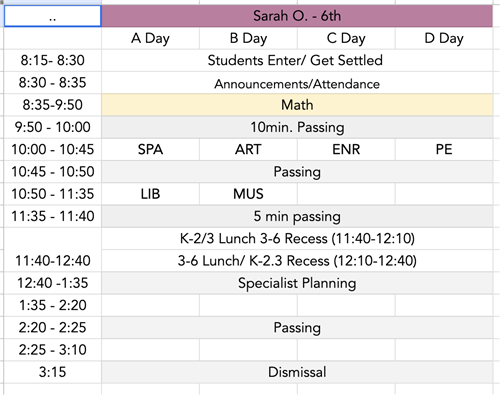Select the Sarah O. - 6th header cell
The height and width of the screenshot is (395, 500).
coord(297,16)
